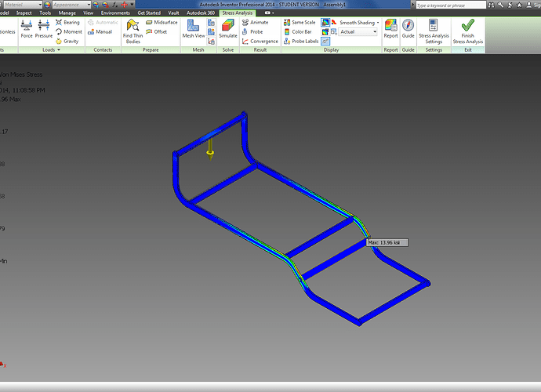541x392 pixels.
Task: Select the Offset tool
Action: [x=156, y=31]
